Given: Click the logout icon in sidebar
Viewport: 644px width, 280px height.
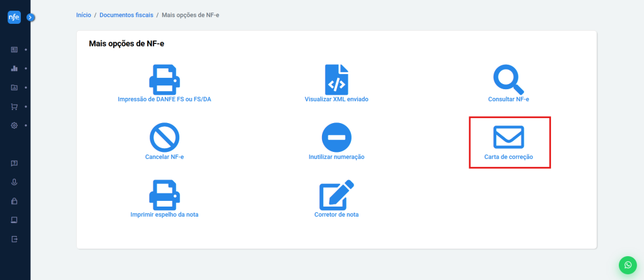Looking at the screenshot, I should [x=14, y=239].
